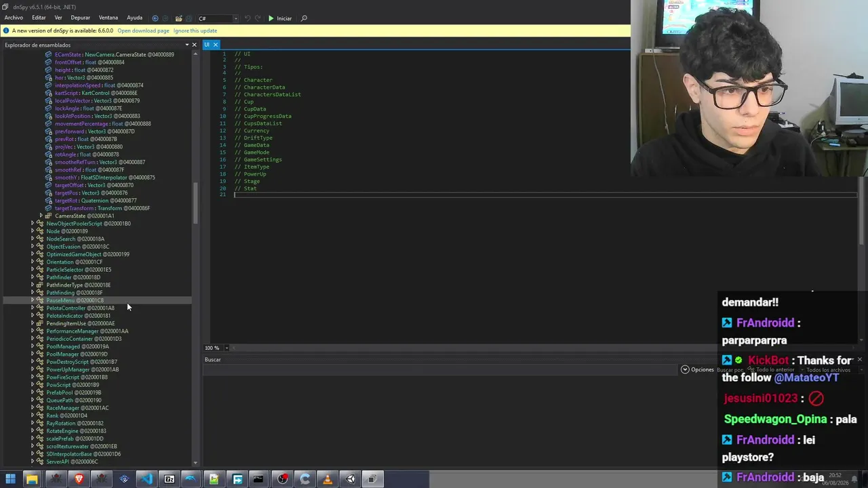This screenshot has width=868, height=488.
Task: Click the Open download page link
Action: [143, 30]
